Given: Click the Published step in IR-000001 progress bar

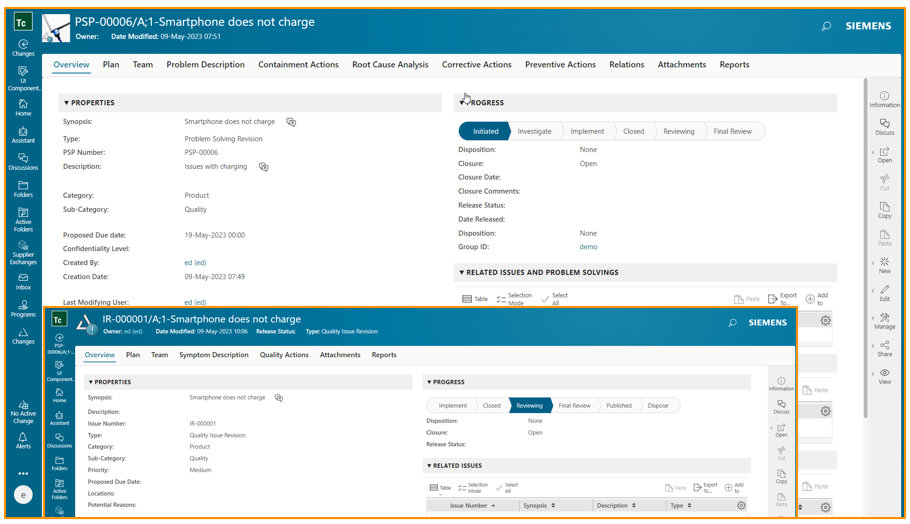Looking at the screenshot, I should click(619, 406).
